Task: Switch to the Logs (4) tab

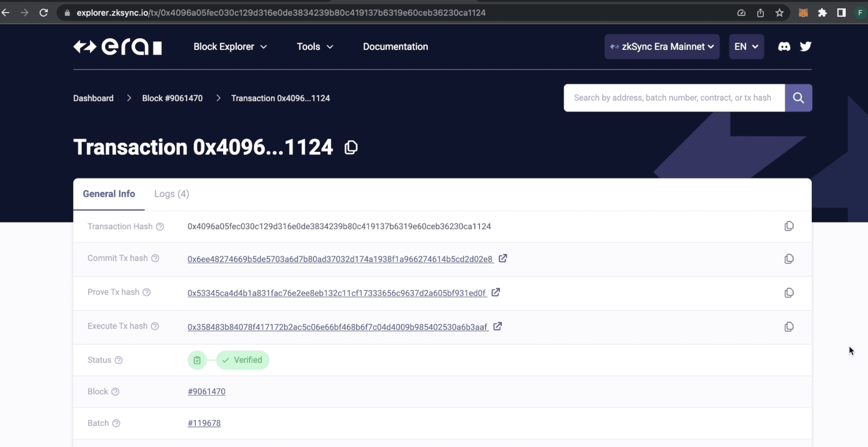Action: click(172, 194)
